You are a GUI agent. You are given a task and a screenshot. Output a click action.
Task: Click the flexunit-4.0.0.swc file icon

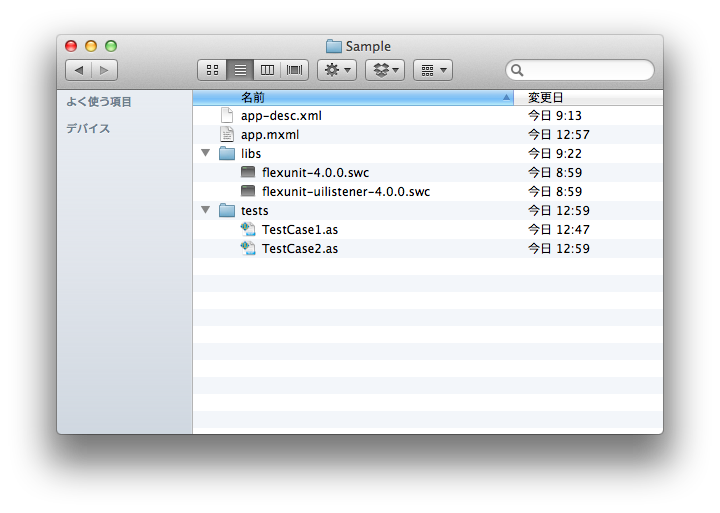248,172
